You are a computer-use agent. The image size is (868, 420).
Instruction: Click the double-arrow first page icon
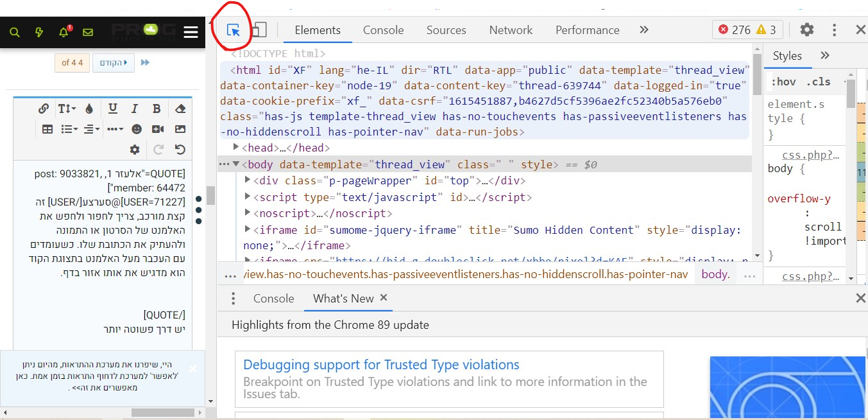tap(145, 63)
